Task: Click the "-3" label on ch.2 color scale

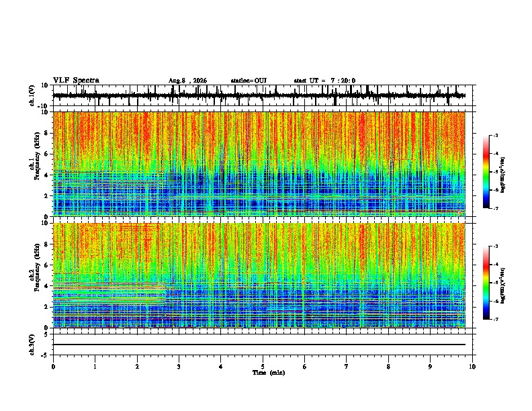Action: click(495, 246)
